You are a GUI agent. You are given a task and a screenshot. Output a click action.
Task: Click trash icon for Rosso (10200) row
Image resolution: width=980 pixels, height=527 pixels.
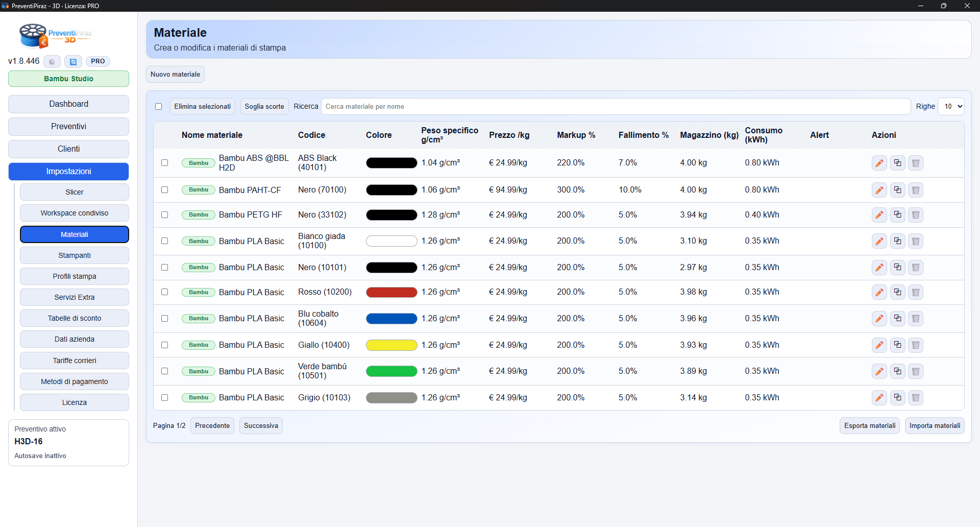pos(916,292)
